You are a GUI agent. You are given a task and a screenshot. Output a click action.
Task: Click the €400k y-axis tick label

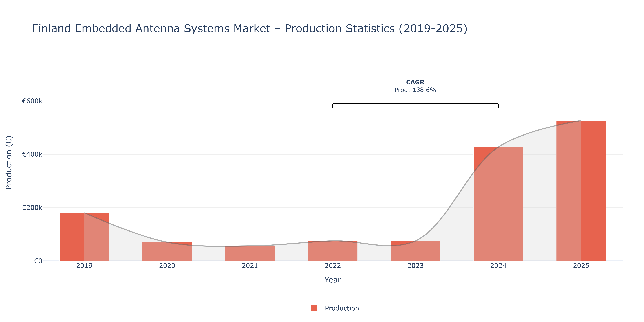tap(32, 154)
